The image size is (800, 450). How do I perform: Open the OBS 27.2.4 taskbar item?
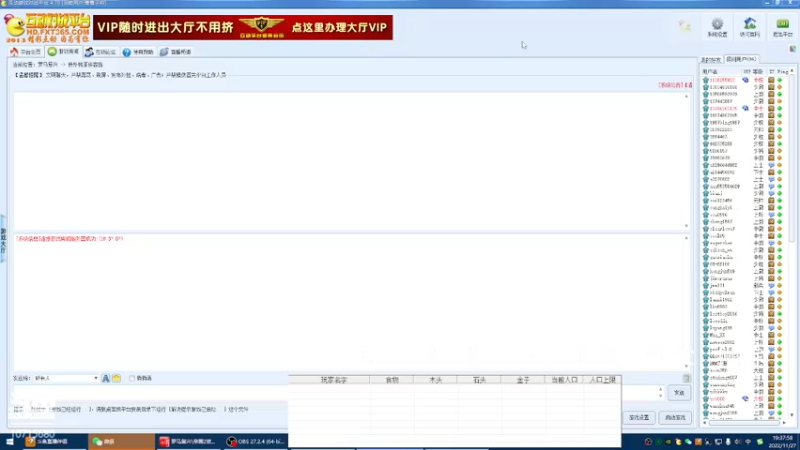(x=255, y=442)
